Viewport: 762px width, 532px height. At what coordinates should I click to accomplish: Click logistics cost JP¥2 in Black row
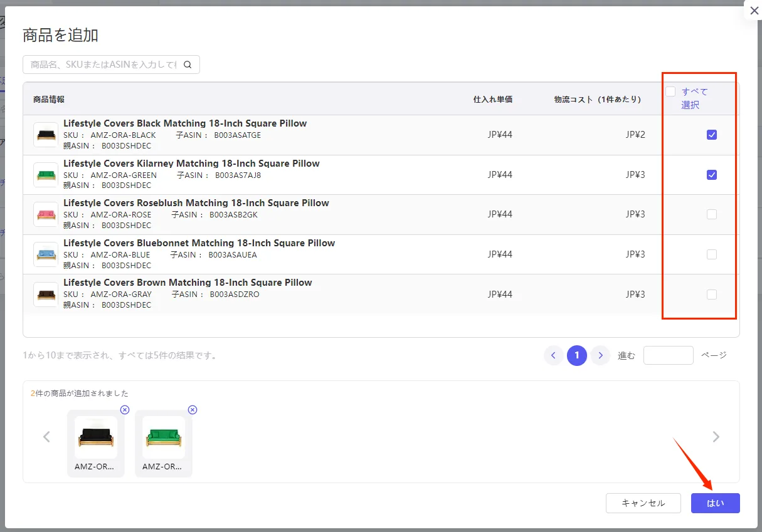(635, 135)
